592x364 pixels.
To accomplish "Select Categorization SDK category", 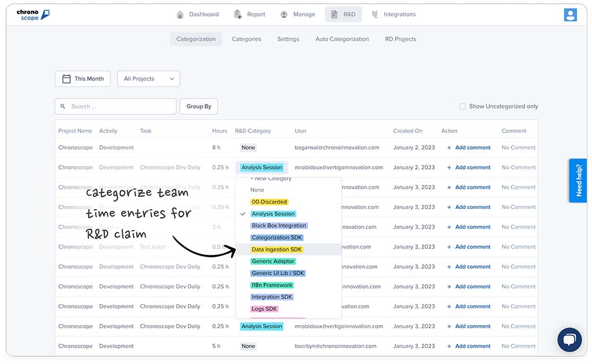I will point(277,237).
